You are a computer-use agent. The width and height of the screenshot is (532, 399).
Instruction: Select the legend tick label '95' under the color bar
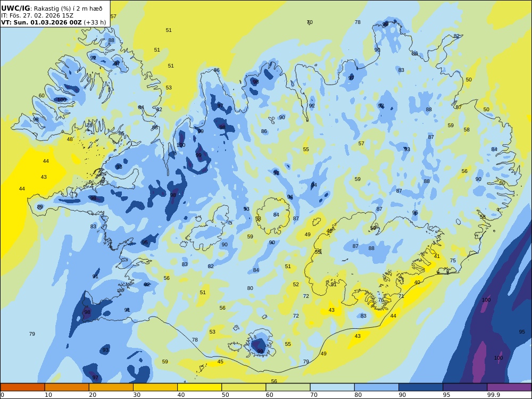click(x=446, y=395)
